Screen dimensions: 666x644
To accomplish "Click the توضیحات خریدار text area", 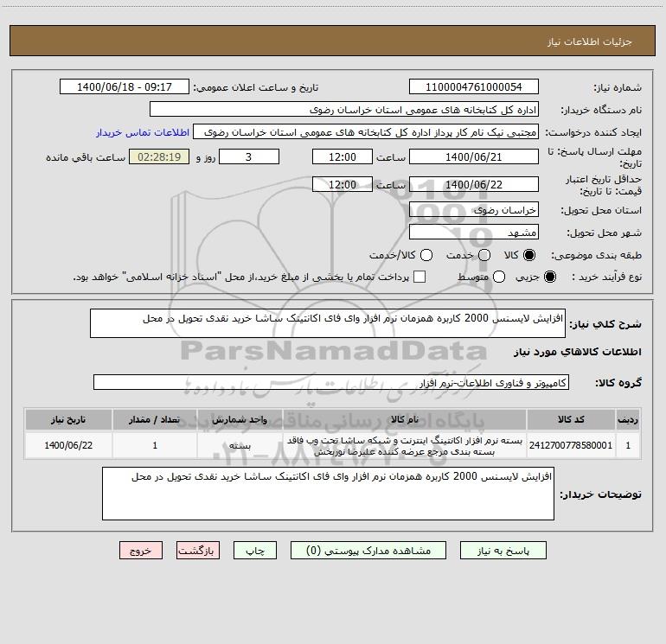I will coord(328,494).
